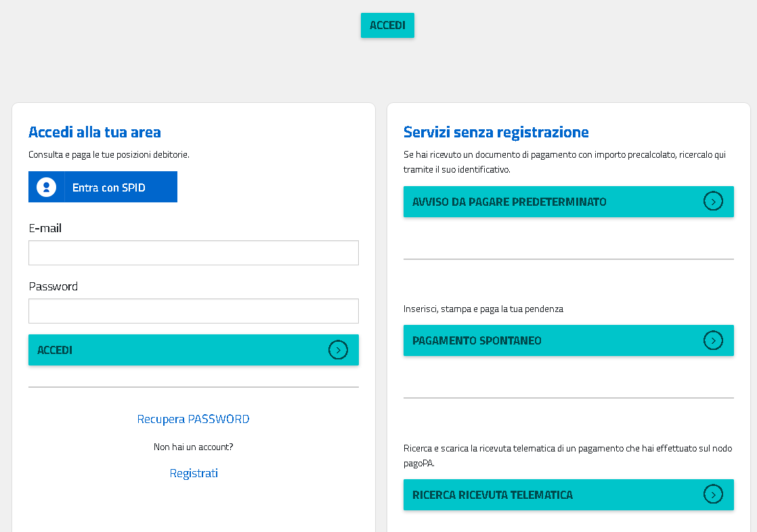Follow the Recupera PASSWORD link
757x532 pixels.
193,419
